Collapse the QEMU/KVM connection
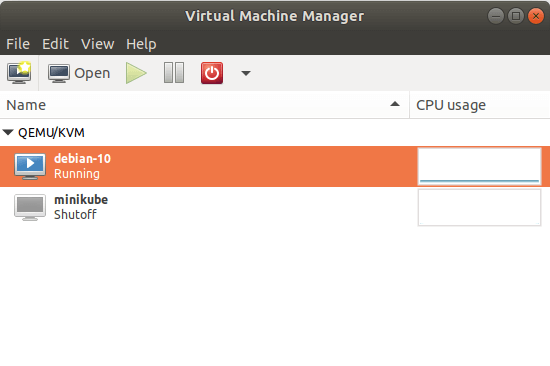 point(8,133)
